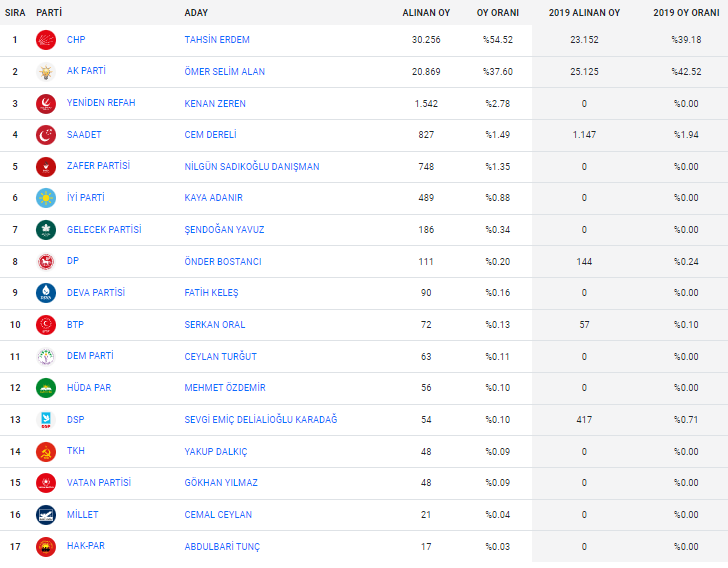The image size is (728, 568).
Task: Click the PARTİ column header
Action: [x=49, y=13]
